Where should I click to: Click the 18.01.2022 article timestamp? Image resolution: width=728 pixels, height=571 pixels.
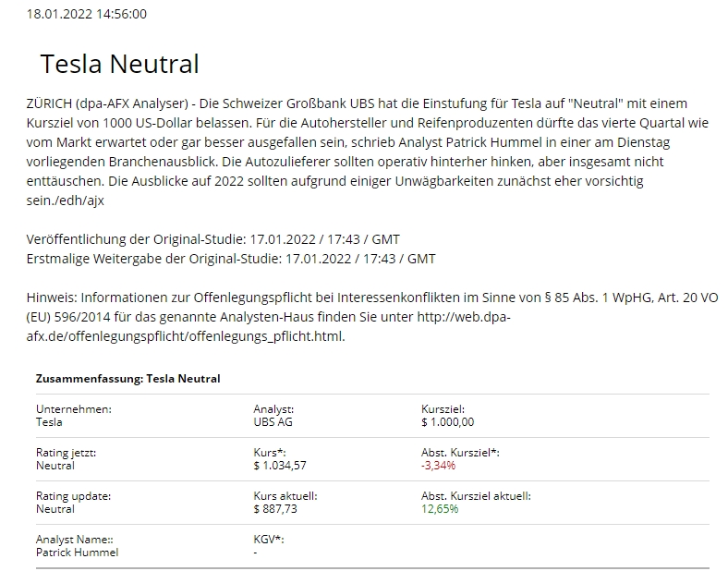(x=87, y=14)
